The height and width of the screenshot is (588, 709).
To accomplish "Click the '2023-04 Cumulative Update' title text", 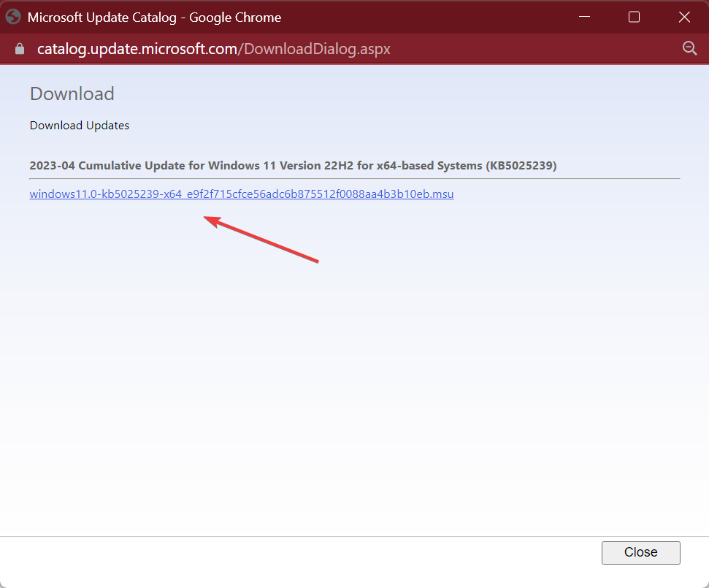I will pyautogui.click(x=293, y=166).
